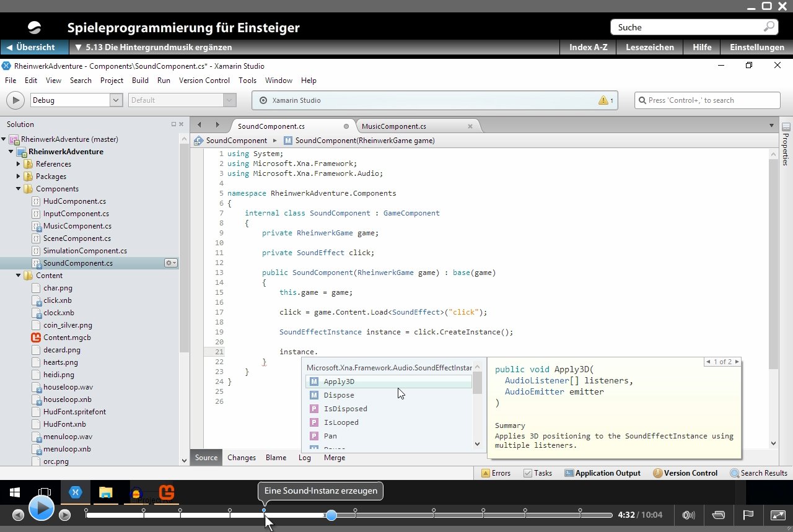Click the search magnifier in the Suche box
793x532 pixels.
pyautogui.click(x=769, y=27)
